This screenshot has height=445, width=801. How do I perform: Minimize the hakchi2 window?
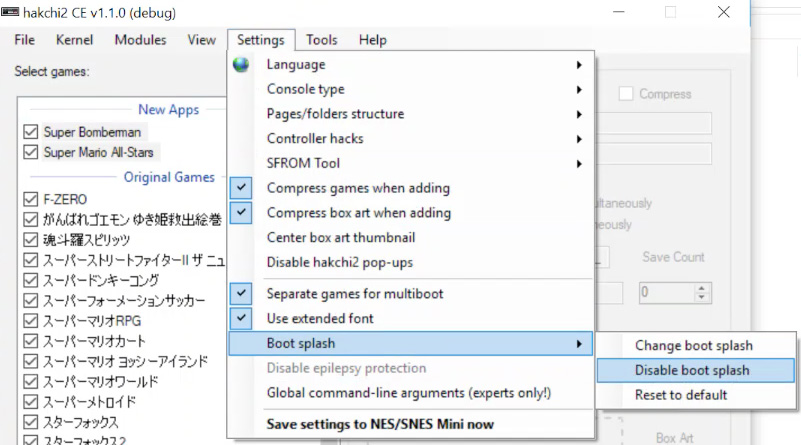click(x=619, y=12)
